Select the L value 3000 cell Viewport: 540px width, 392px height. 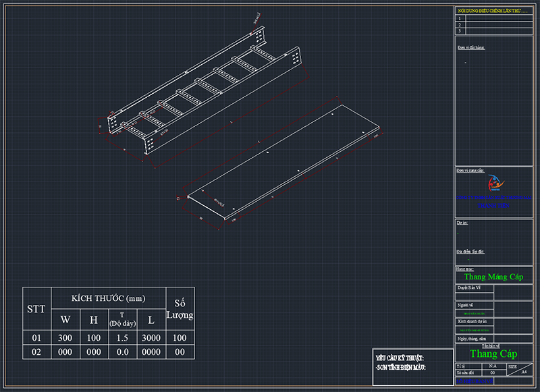coord(151,337)
